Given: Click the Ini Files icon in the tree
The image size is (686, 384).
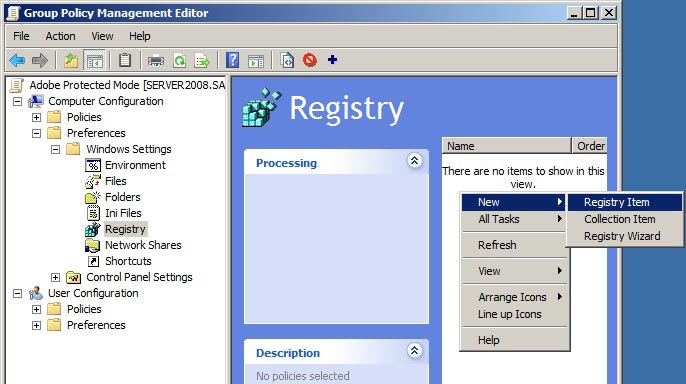Looking at the screenshot, I should point(93,213).
